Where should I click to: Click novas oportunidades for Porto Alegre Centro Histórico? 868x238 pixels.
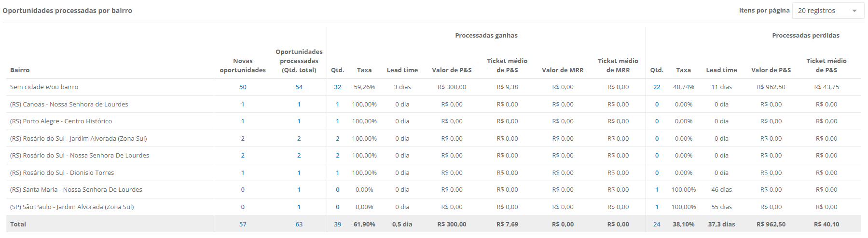[243, 121]
